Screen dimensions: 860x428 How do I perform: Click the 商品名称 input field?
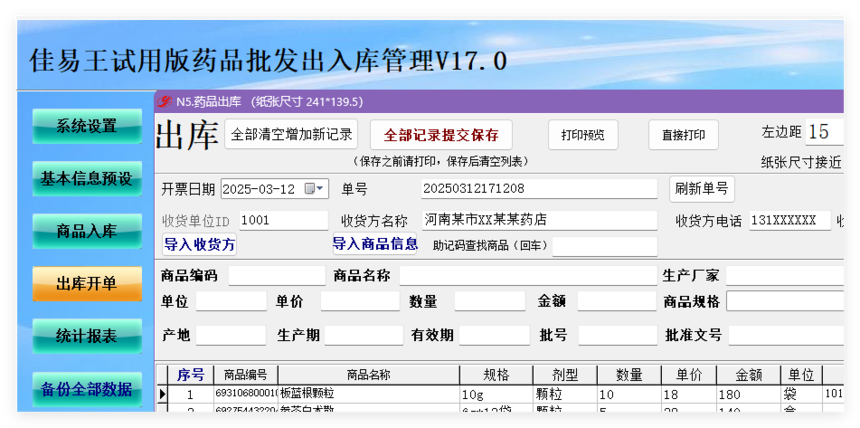point(528,275)
